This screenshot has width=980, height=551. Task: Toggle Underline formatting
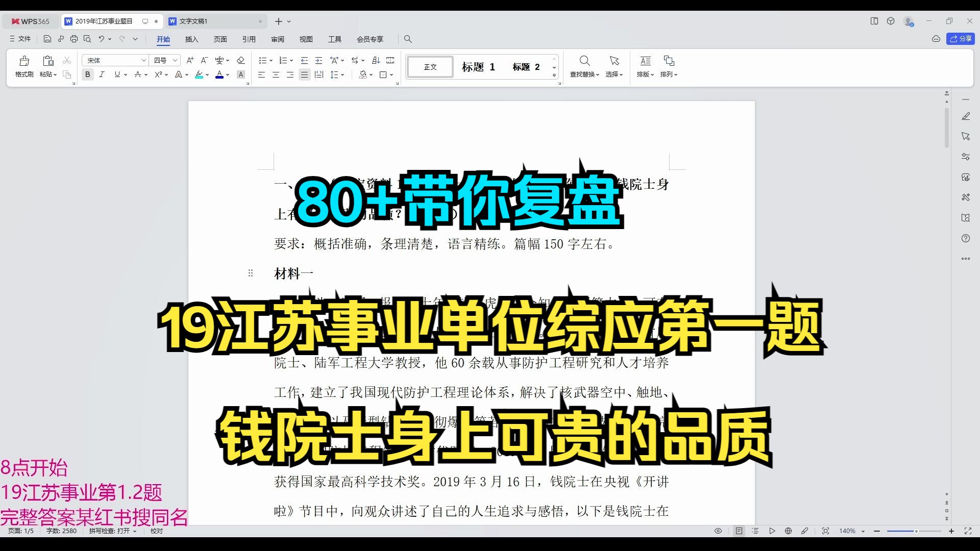[x=117, y=74]
